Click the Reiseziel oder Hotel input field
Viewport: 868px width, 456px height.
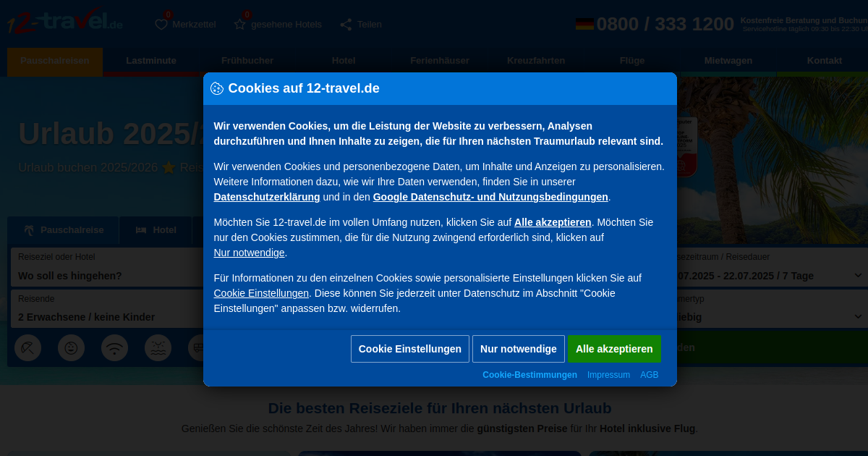tap(107, 268)
